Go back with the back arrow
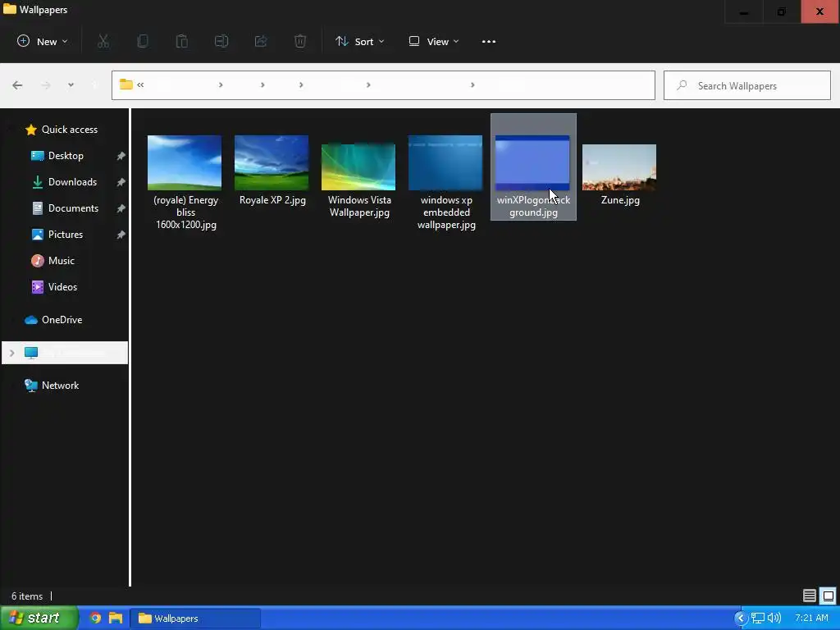 pos(17,85)
